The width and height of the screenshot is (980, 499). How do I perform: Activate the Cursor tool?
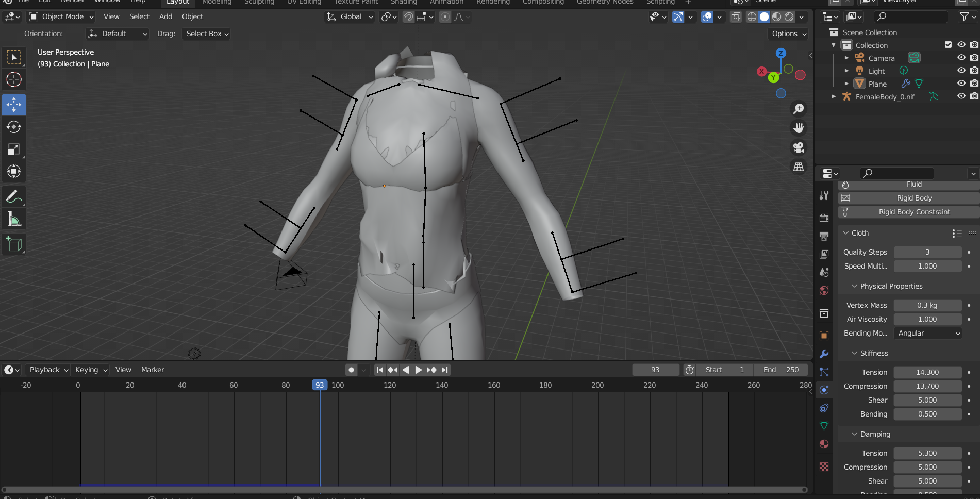tap(14, 80)
